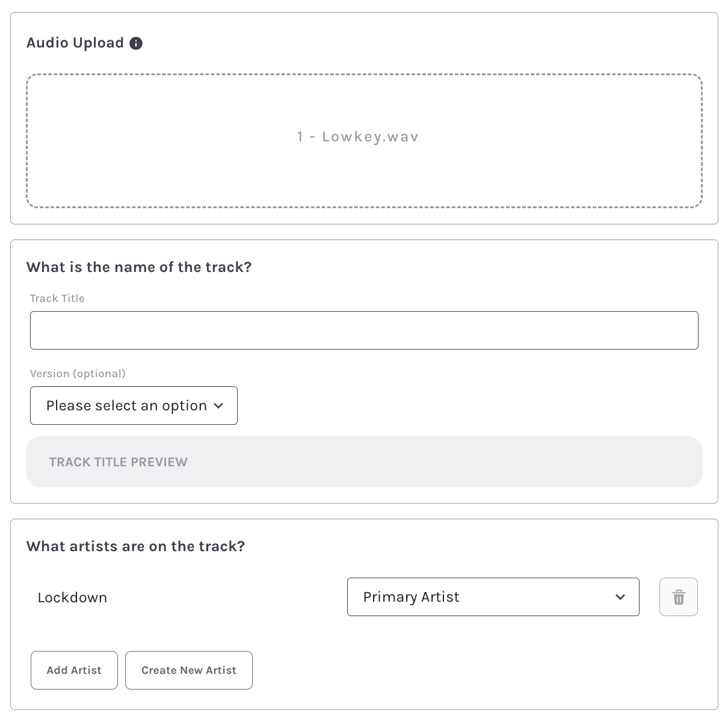Click the audio upload dashed drop zone

(x=364, y=174)
